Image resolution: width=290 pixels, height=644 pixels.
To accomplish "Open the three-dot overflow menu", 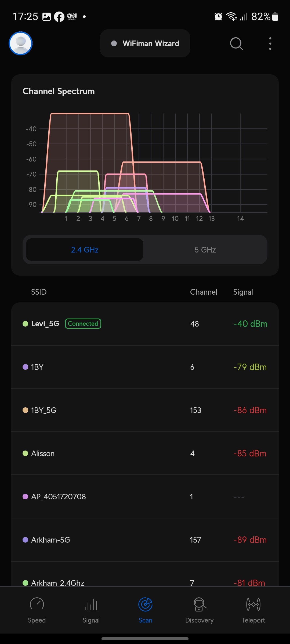I will point(270,43).
